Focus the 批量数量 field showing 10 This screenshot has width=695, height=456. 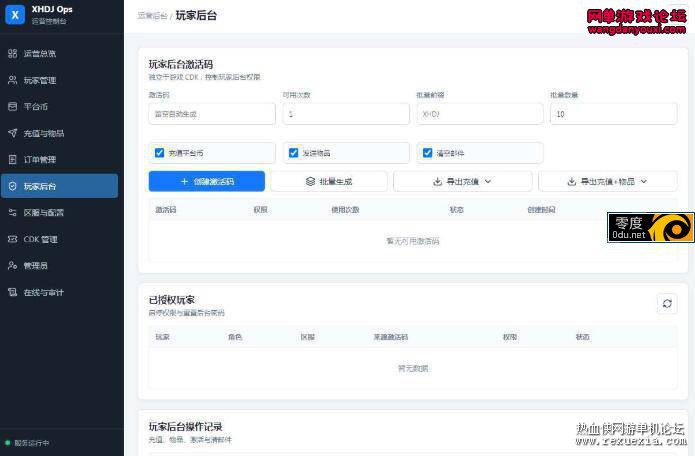click(x=613, y=114)
